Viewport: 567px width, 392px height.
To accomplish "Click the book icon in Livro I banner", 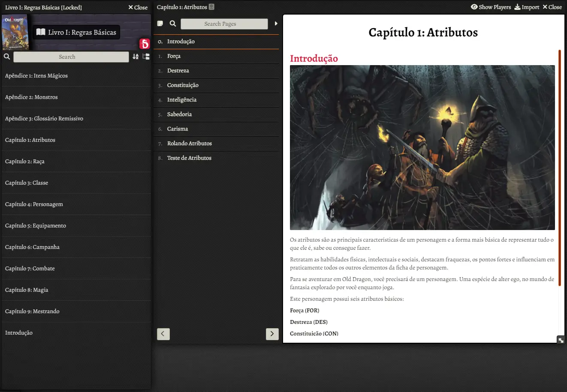I will pos(41,32).
